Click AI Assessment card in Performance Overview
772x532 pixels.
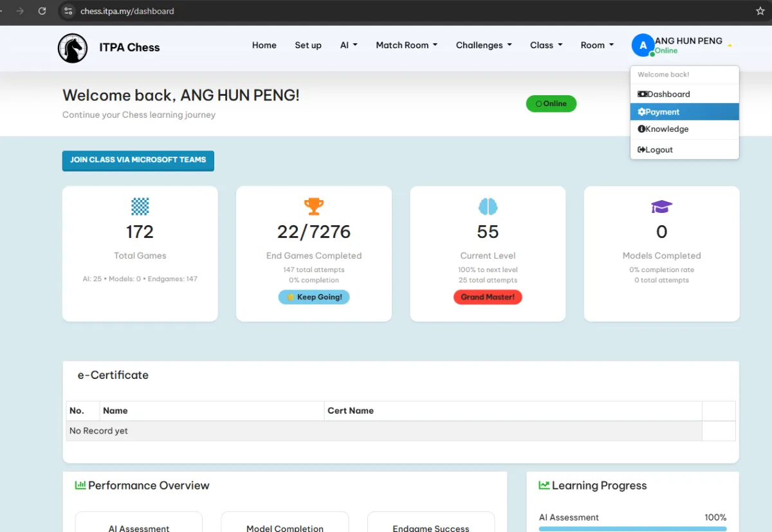click(139, 522)
